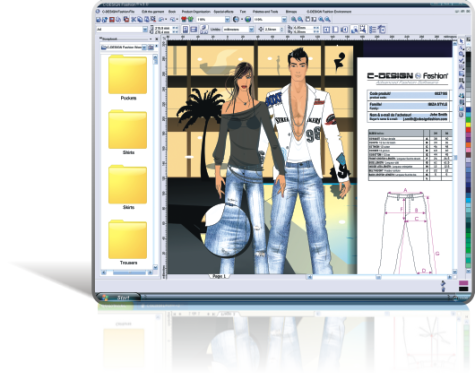
Task: Open the Trousers folder in the scrapbook
Action: [128, 242]
